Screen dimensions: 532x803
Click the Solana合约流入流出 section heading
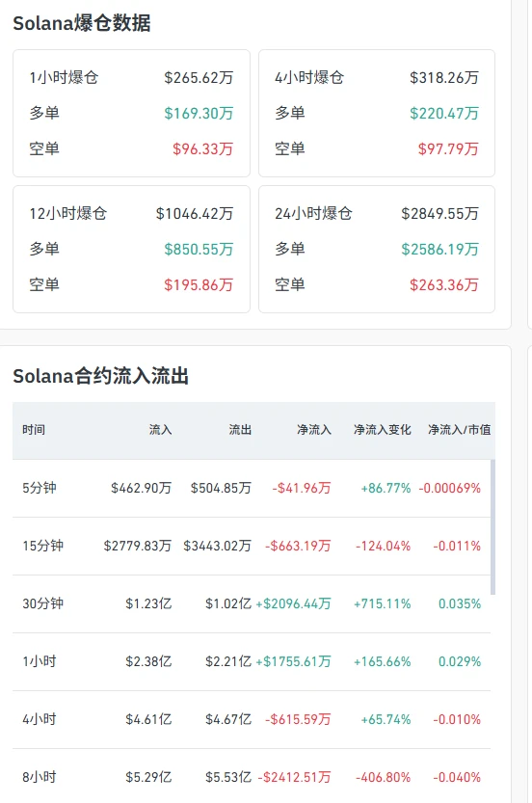click(101, 376)
